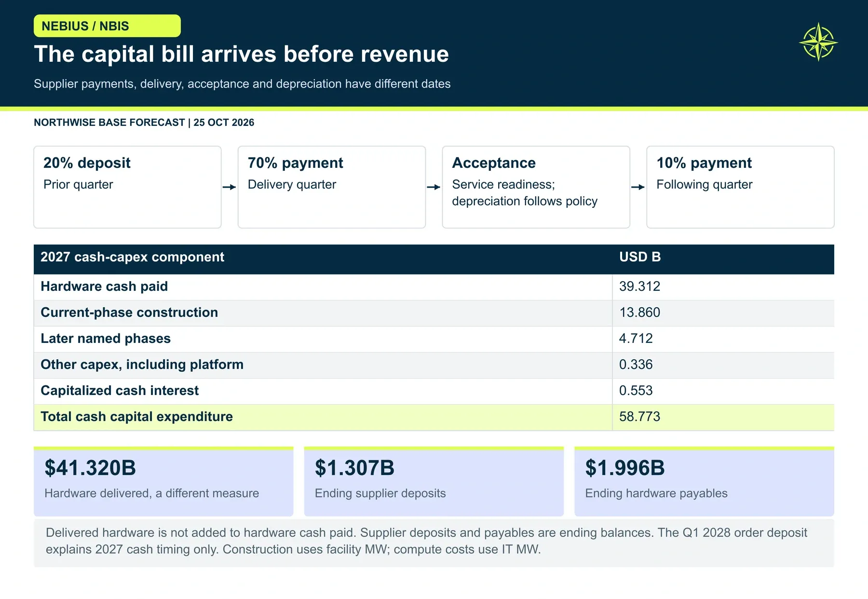This screenshot has width=868, height=599.
Task: Click the total value 58.773
Action: 639,417
